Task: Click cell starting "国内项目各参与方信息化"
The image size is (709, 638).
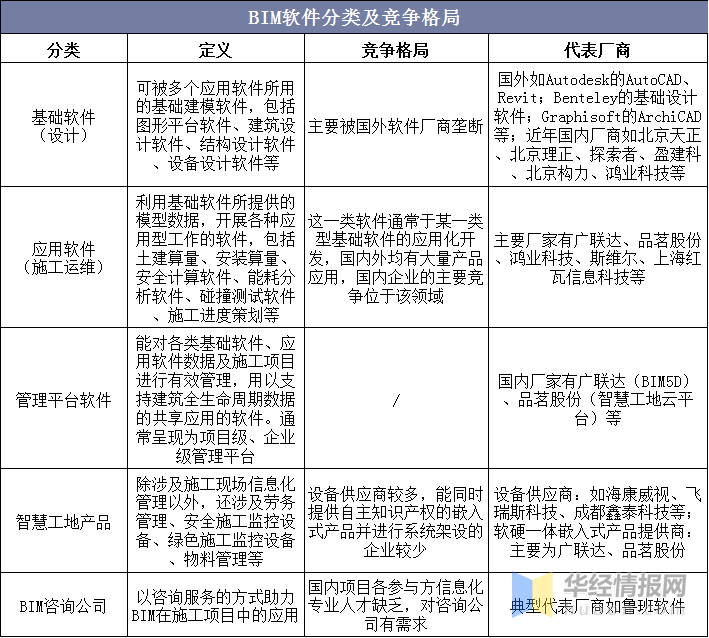Action: tap(396, 605)
